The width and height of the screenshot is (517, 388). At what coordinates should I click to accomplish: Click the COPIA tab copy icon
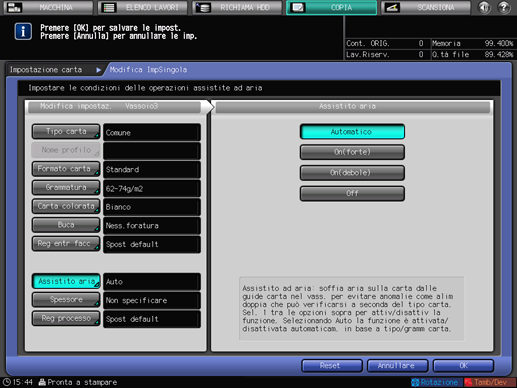[297, 7]
